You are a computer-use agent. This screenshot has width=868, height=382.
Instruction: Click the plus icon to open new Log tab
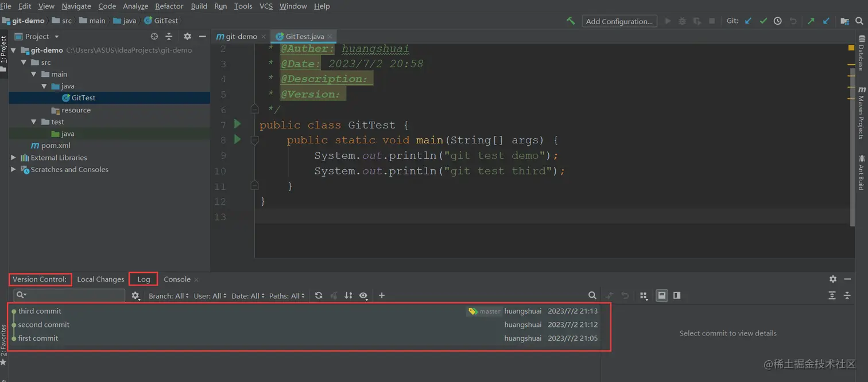[x=382, y=295]
